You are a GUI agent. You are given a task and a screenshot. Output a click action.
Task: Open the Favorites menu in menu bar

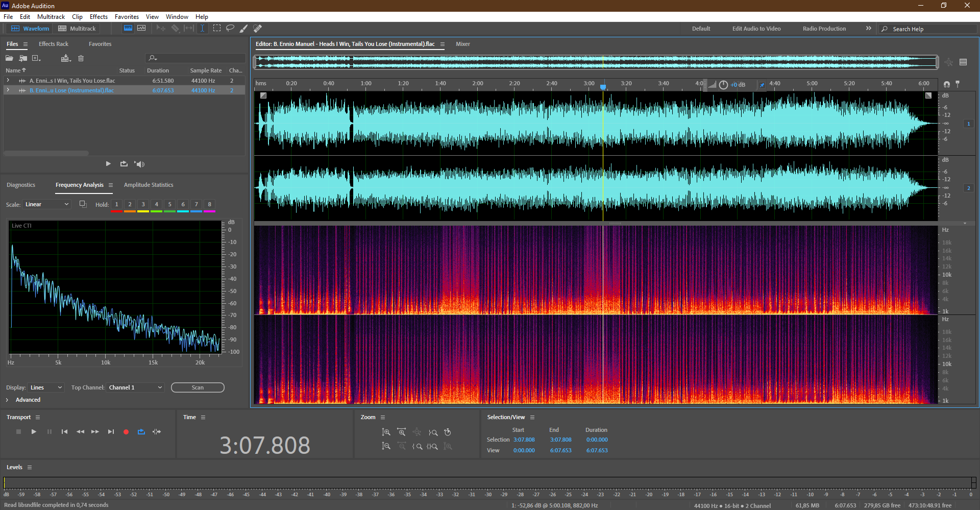(x=127, y=17)
